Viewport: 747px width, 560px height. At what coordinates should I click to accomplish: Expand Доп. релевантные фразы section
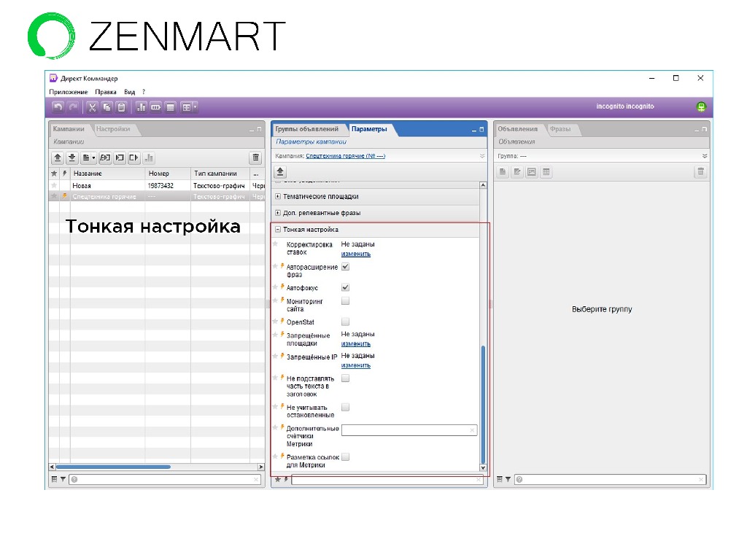(278, 213)
